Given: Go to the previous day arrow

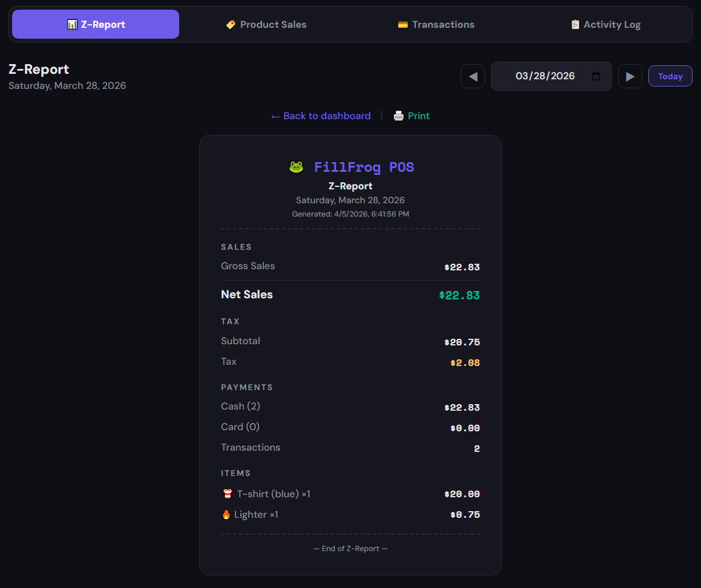Looking at the screenshot, I should (x=473, y=76).
